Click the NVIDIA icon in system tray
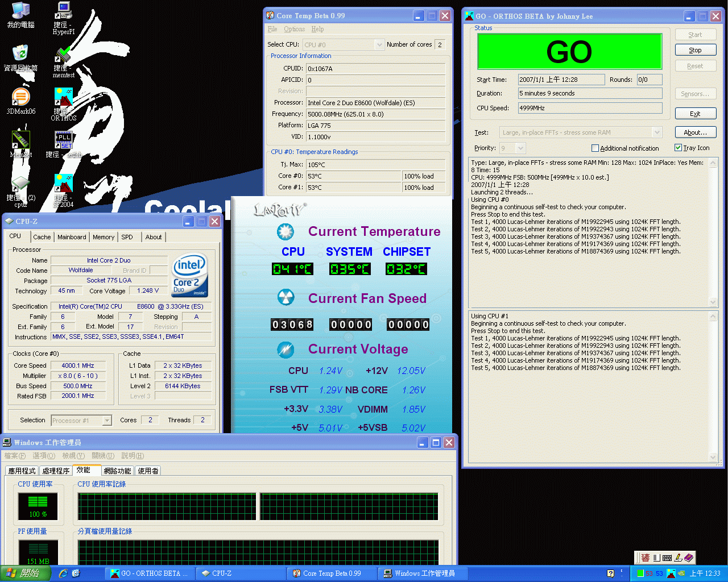The image size is (728, 582). [x=681, y=573]
